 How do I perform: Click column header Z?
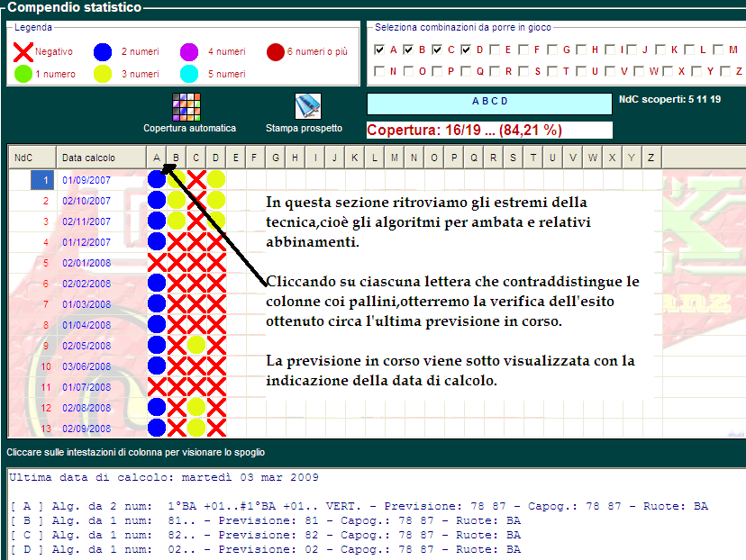tap(651, 158)
